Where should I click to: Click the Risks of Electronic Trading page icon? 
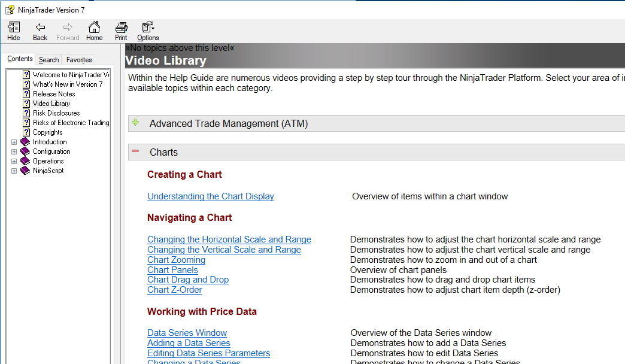coord(26,122)
